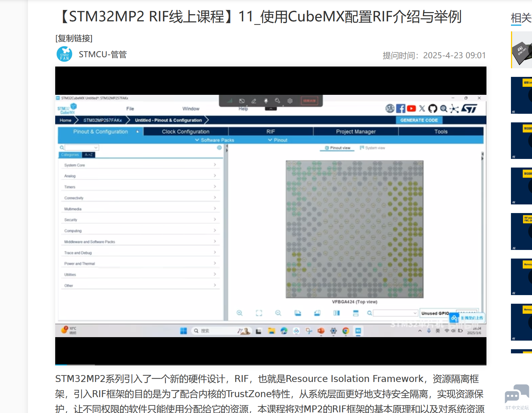The image size is (532, 413).
Task: Click the microphone icon in sharing toolbar
Action: 266,101
